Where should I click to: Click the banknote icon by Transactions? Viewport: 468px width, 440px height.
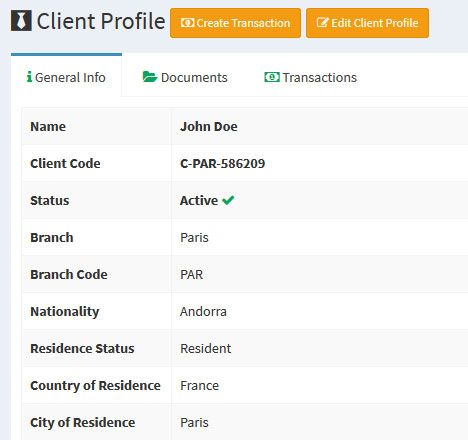pyautogui.click(x=272, y=77)
